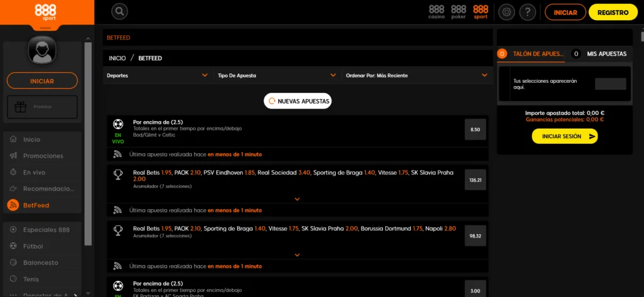Viewport: 644px width, 297px height.
Task: Click the Premios gift box
Action: (42, 107)
